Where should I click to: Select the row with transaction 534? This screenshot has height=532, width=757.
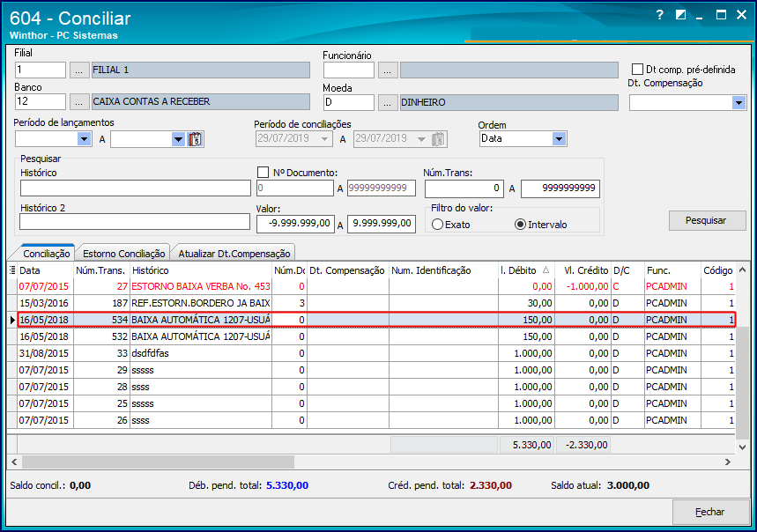tap(376, 320)
